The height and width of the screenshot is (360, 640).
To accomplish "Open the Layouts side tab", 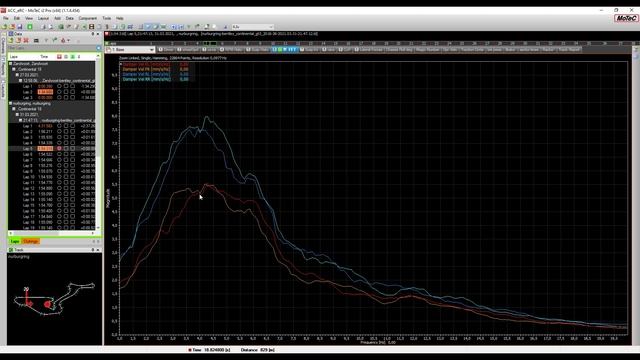I will click(3, 89).
